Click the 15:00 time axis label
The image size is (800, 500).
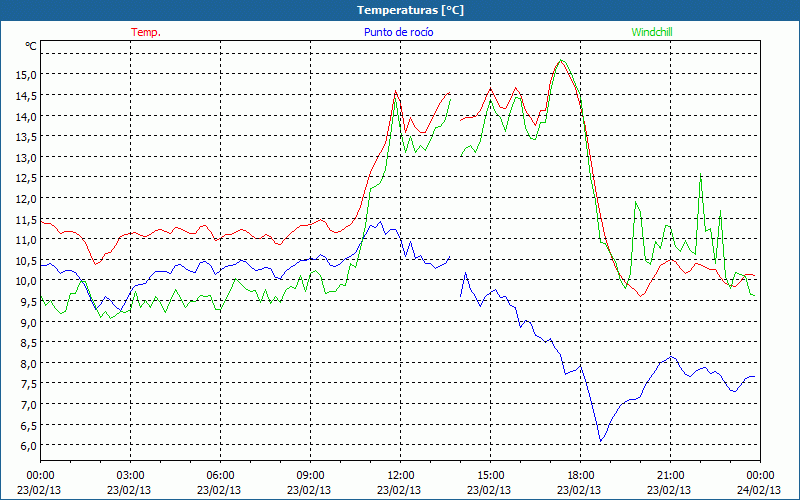coord(490,476)
